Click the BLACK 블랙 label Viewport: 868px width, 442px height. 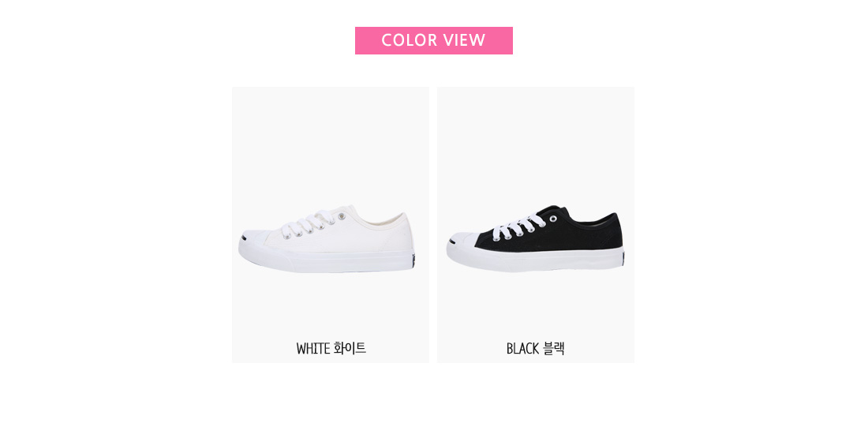(x=535, y=348)
